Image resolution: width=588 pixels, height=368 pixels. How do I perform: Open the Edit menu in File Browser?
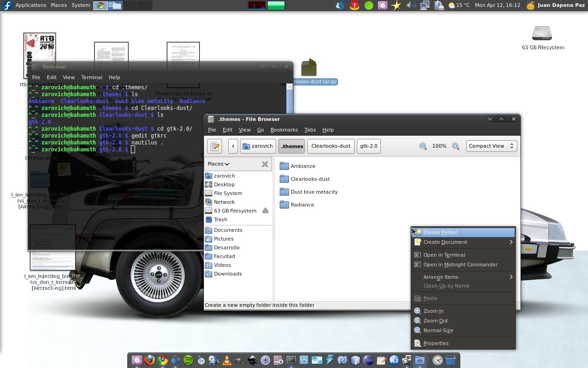point(227,130)
